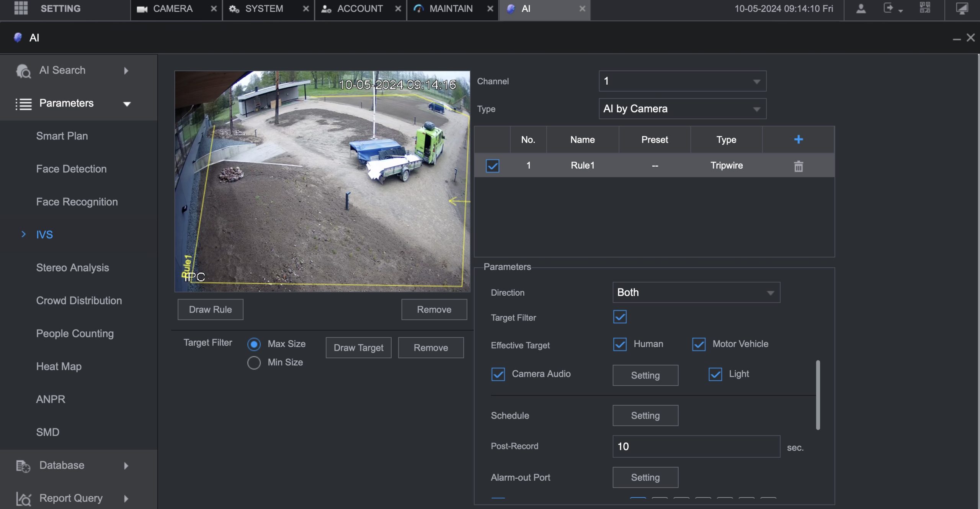The image size is (980, 509).
Task: Click the plus icon to add rule
Action: [798, 139]
